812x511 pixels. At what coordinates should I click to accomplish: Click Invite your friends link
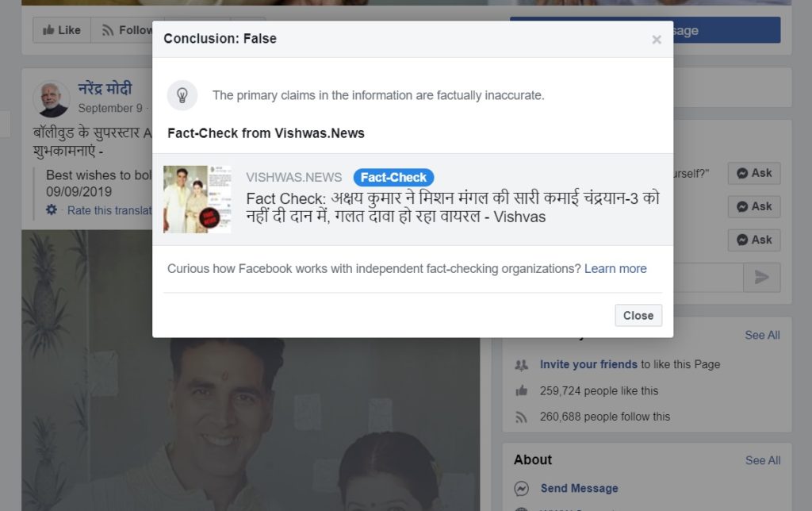tap(588, 364)
